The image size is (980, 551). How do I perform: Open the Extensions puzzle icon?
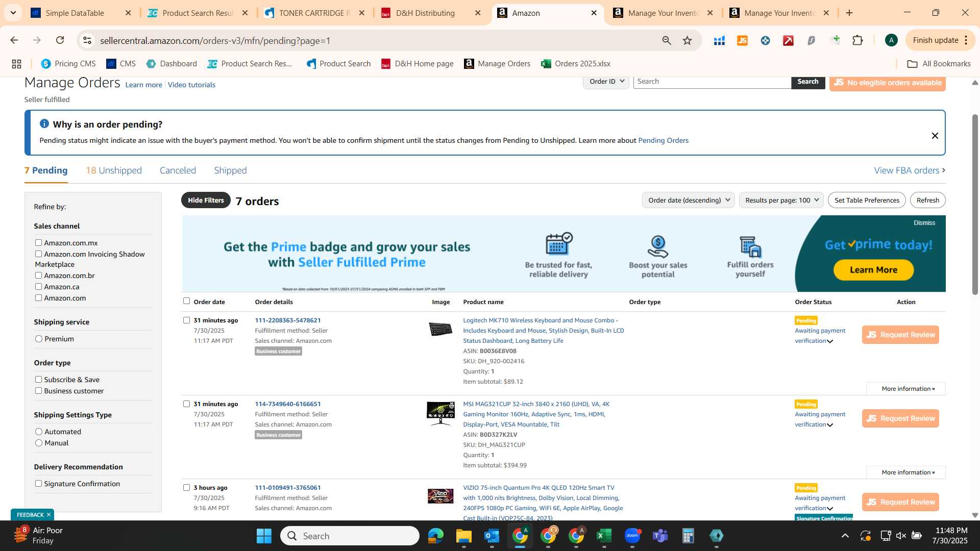(857, 40)
